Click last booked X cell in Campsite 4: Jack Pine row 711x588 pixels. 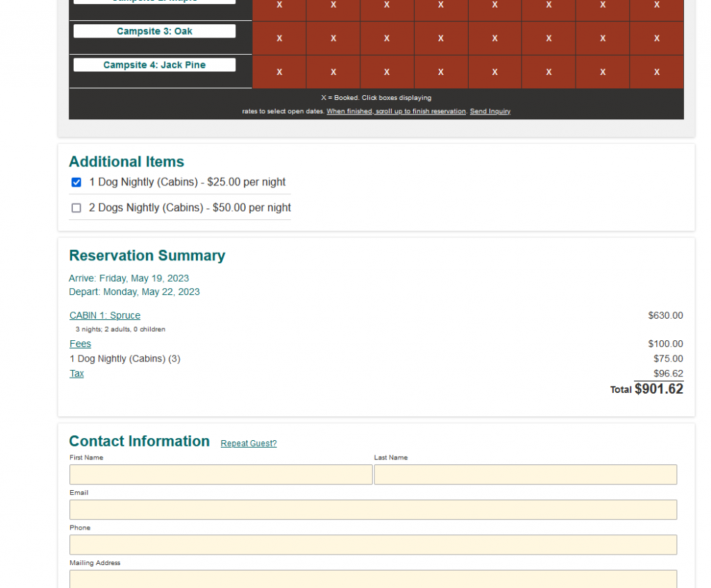(x=657, y=72)
